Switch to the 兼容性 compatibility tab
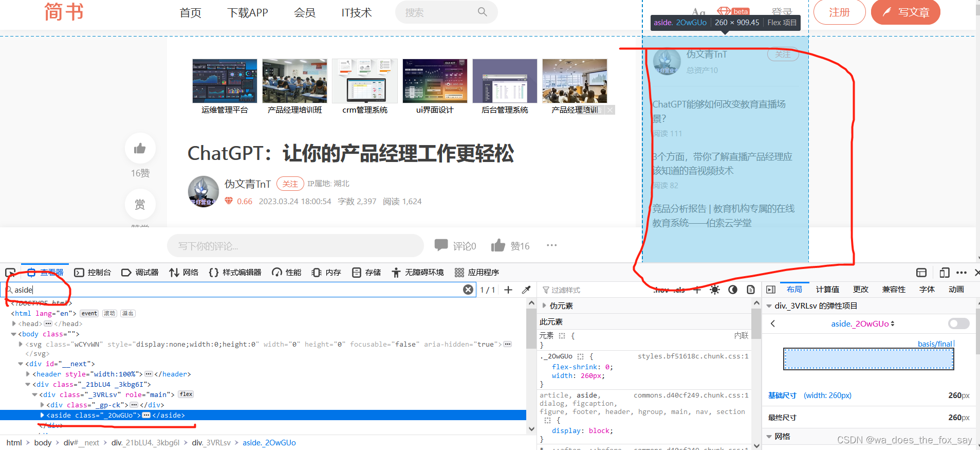Screen dimensions: 980x450 (x=894, y=289)
